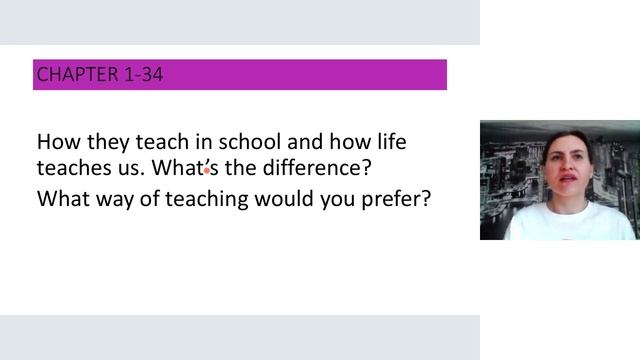Click the CHAPTER 1-34 title text
Image resolution: width=640 pixels, height=360 pixels.
coord(100,75)
